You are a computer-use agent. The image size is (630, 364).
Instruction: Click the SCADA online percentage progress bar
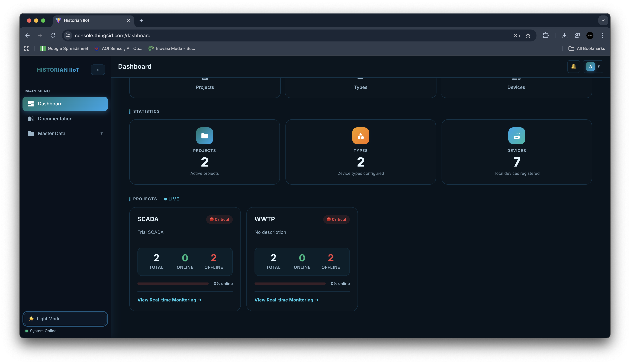(173, 284)
